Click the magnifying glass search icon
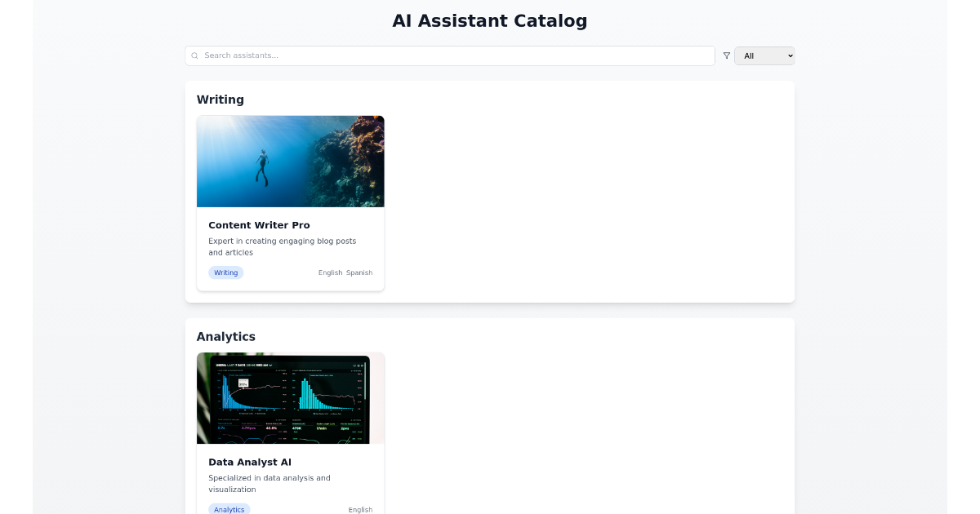This screenshot has width=980, height=514. tap(194, 55)
